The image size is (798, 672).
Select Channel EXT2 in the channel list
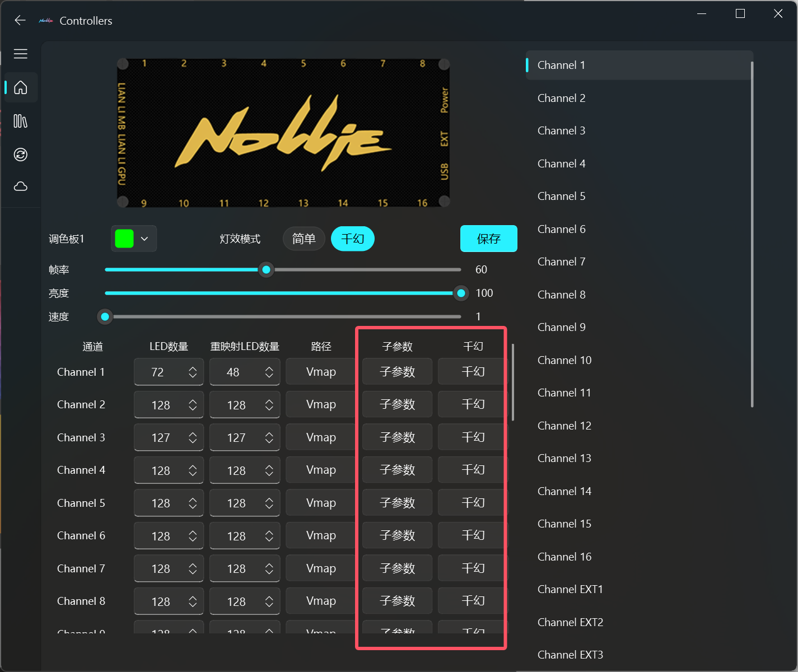click(640, 623)
